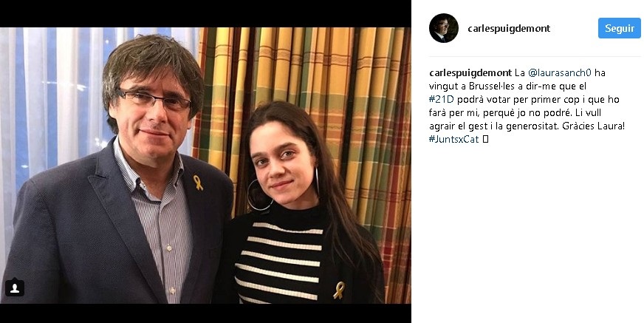Click the man's glasses in the photo

pyautogui.click(x=155, y=99)
